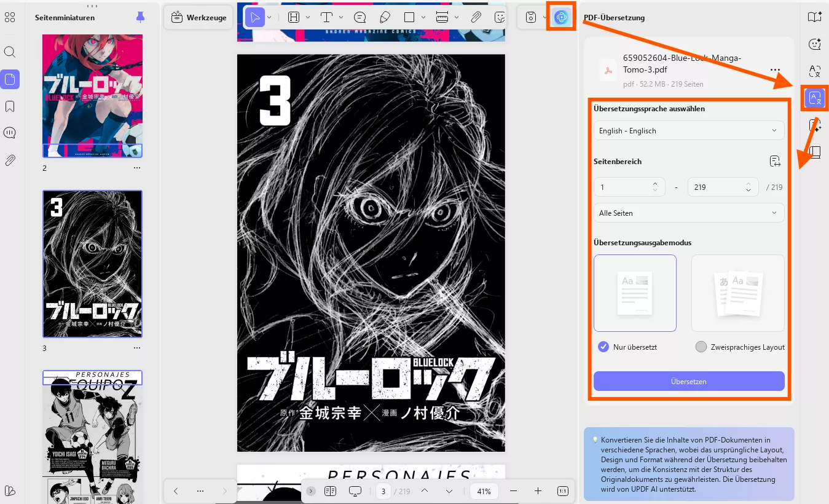The image size is (829, 504).
Task: Open the file options menu beside the PDF name
Action: click(x=775, y=70)
